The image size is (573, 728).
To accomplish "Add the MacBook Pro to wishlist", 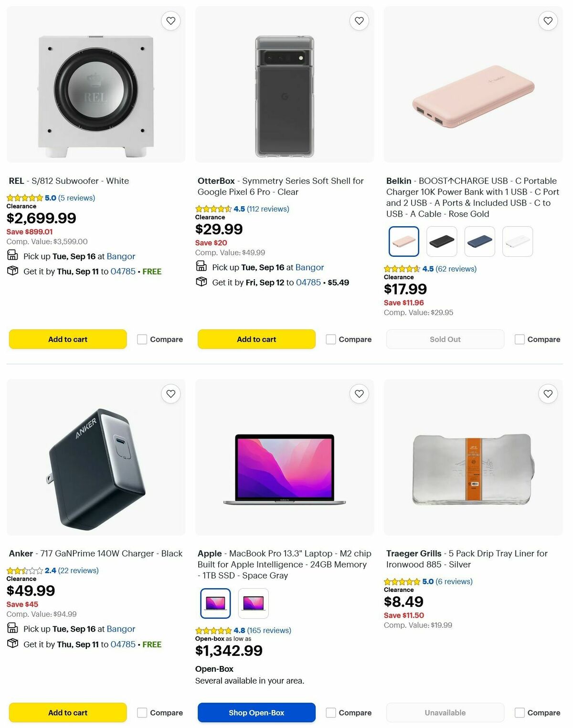I will [359, 393].
